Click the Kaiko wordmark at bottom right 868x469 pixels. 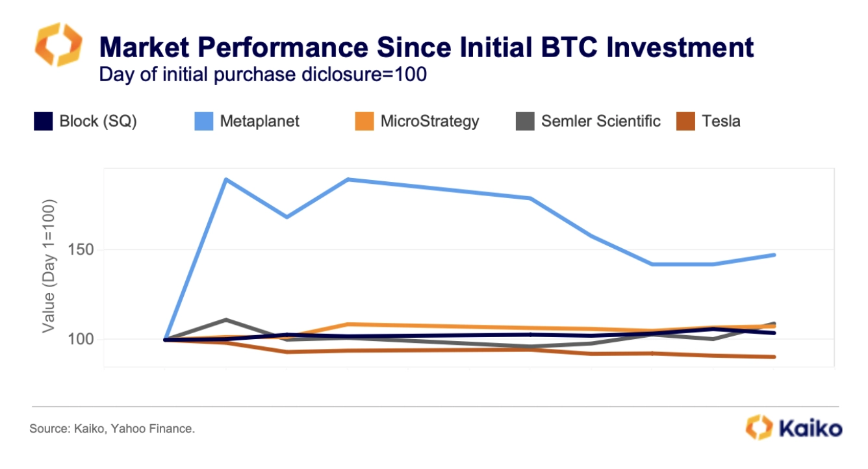coord(810,429)
